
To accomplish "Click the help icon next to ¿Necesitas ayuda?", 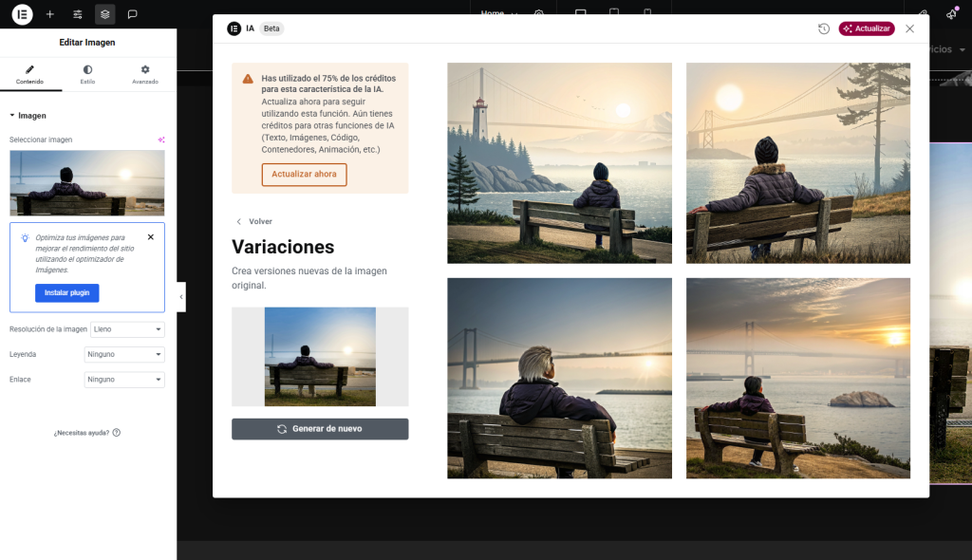I will tap(117, 433).
